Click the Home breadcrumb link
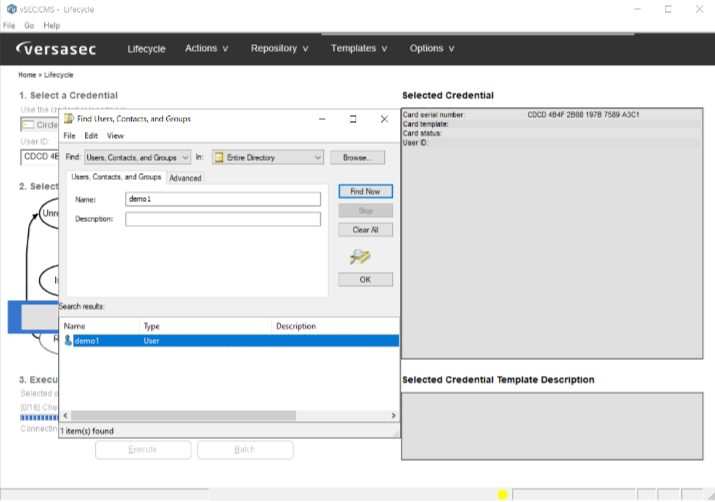 coord(27,75)
